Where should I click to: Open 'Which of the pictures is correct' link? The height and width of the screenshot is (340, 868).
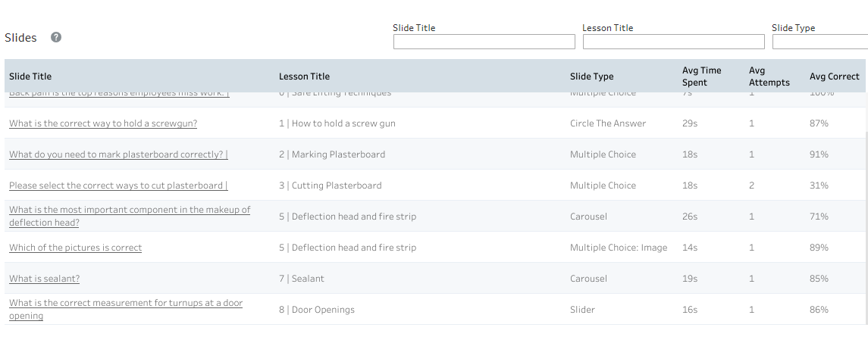click(x=75, y=247)
